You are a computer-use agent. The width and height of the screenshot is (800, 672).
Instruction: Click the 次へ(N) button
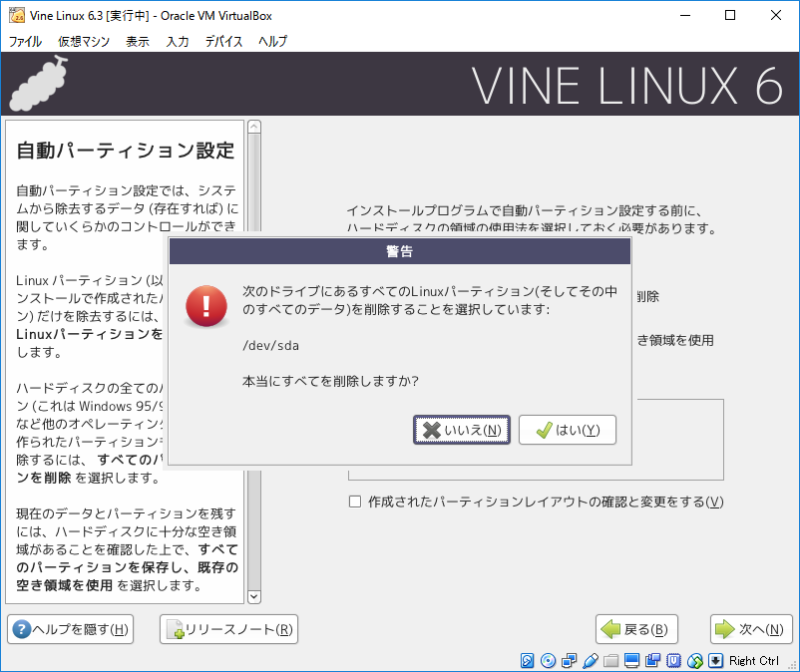751,629
